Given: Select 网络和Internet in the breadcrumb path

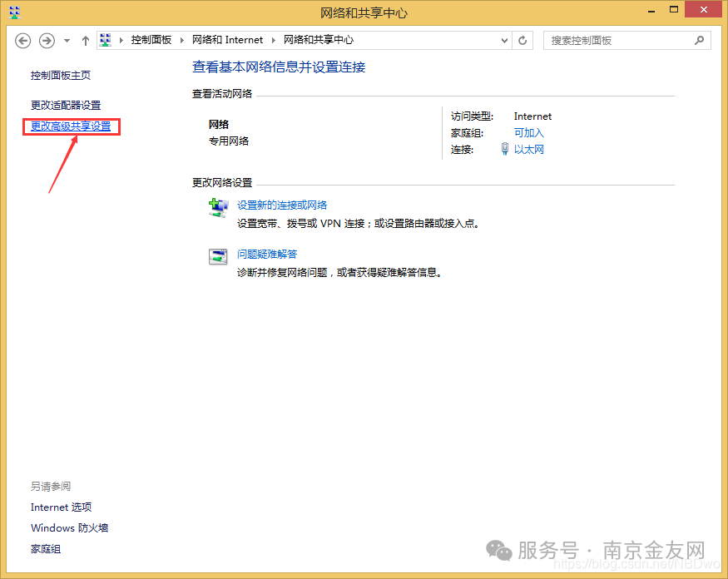Looking at the screenshot, I should tap(227, 40).
